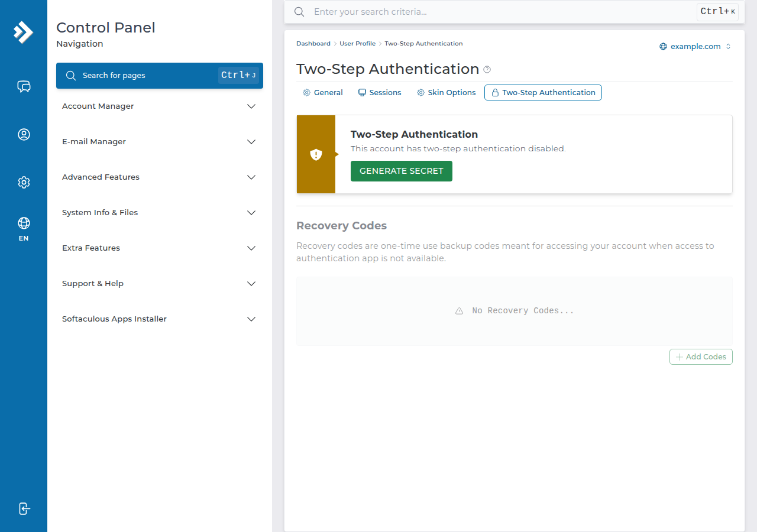The width and height of the screenshot is (757, 532).
Task: Click the magnifier icon in top search bar
Action: [x=299, y=12]
